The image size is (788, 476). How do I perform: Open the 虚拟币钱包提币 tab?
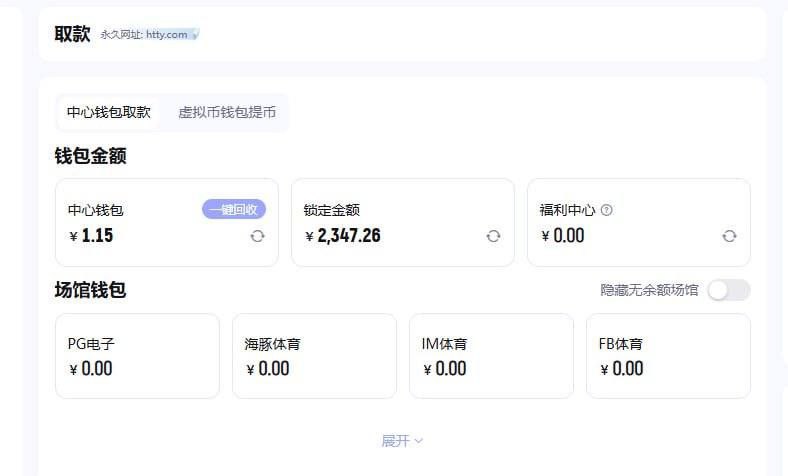click(x=227, y=112)
